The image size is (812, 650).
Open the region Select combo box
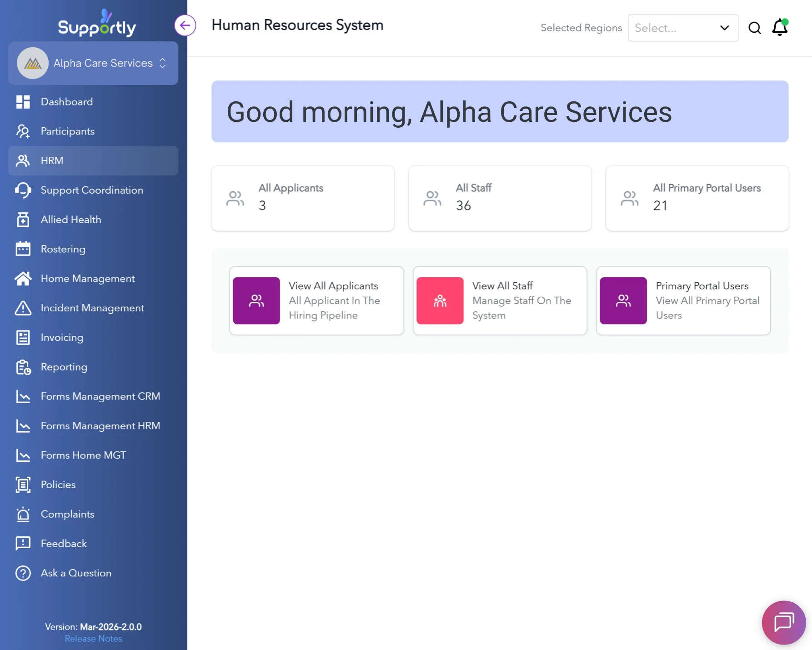(683, 28)
